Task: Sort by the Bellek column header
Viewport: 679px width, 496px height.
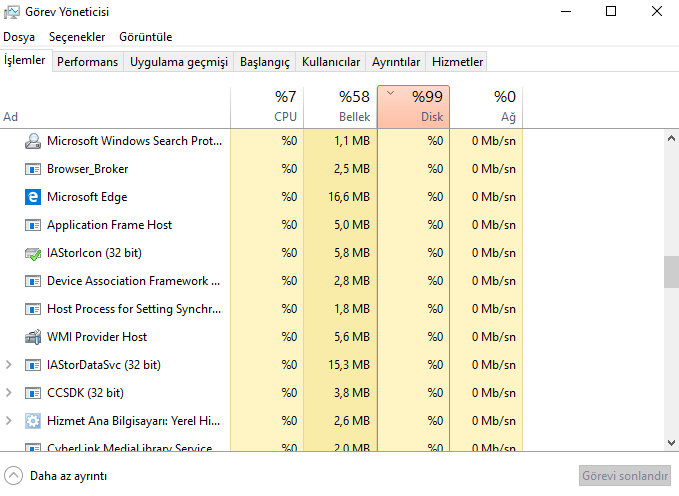Action: (340, 107)
